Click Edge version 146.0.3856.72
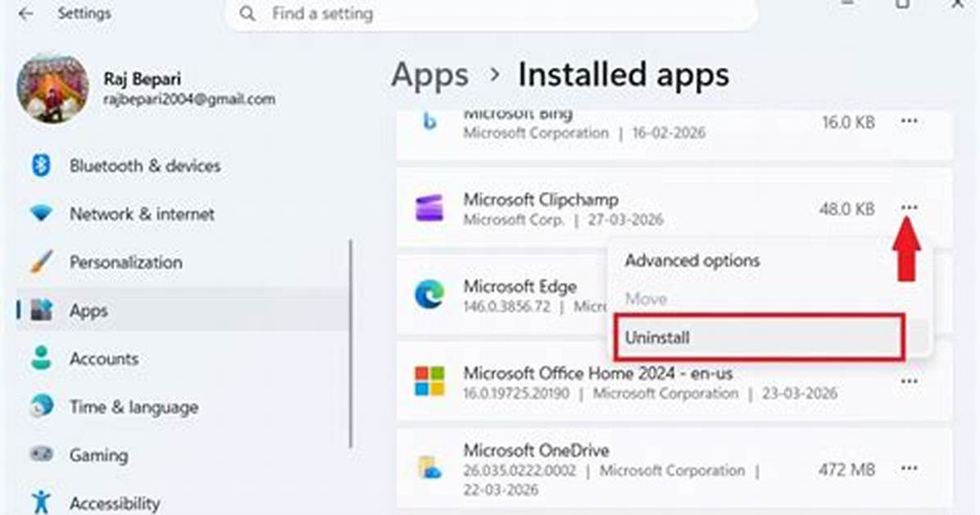The width and height of the screenshot is (980, 515). [x=507, y=307]
